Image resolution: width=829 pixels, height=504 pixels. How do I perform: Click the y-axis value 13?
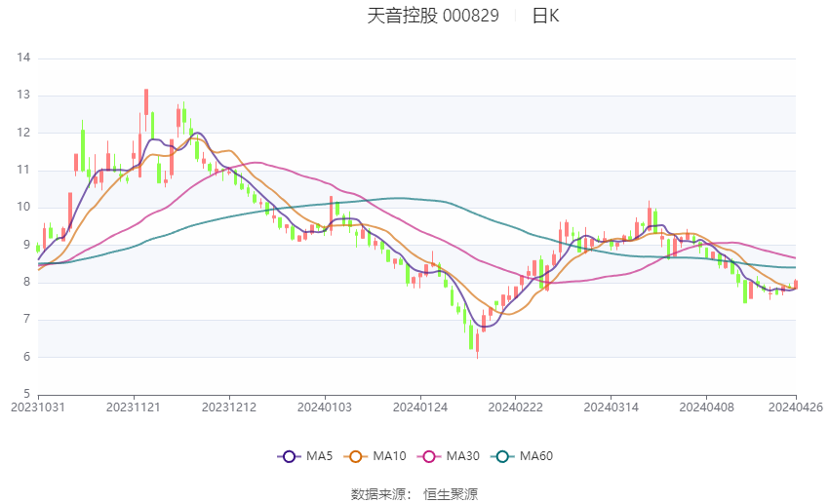(x=23, y=96)
